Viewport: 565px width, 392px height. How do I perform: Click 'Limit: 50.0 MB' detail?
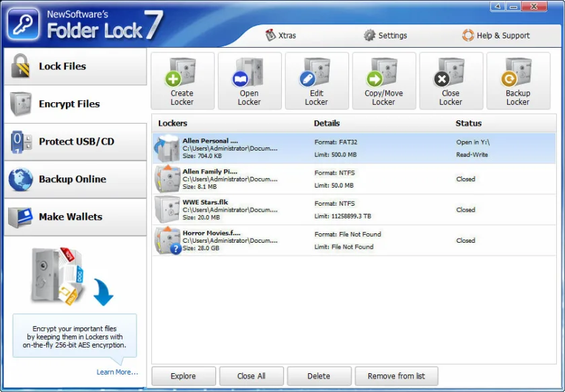[x=334, y=185]
